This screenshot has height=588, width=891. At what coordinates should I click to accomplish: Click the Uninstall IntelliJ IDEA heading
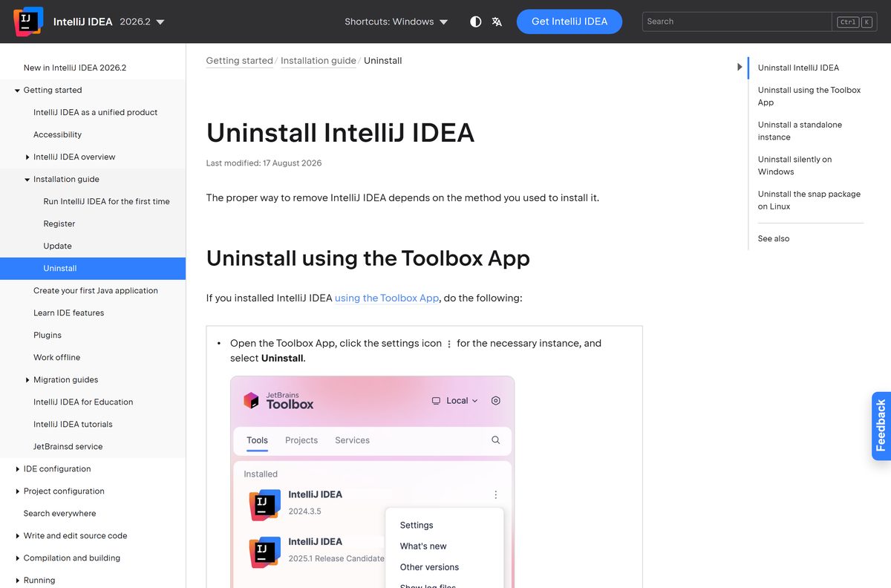[x=340, y=133]
